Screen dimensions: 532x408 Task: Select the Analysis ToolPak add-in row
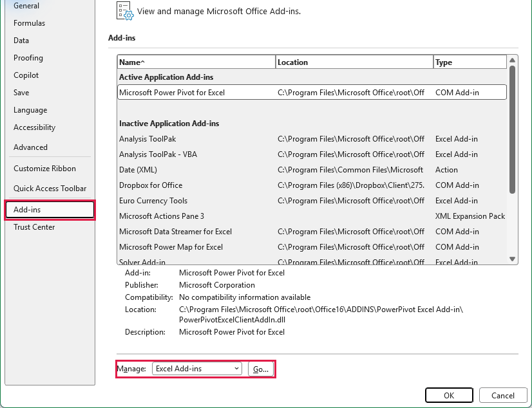coord(312,139)
